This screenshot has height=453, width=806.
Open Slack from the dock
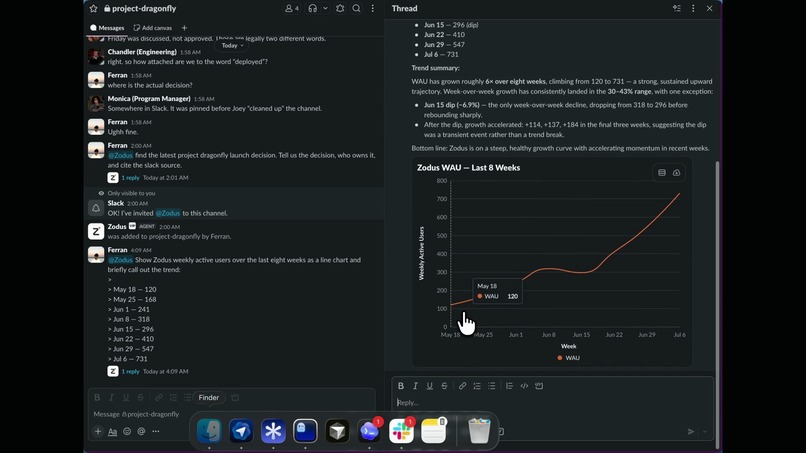[x=401, y=431]
